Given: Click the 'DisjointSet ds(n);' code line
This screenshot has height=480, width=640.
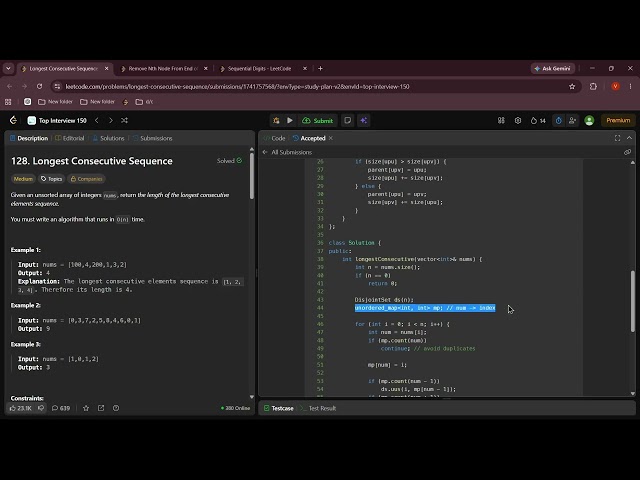Looking at the screenshot, I should pyautogui.click(x=384, y=300).
